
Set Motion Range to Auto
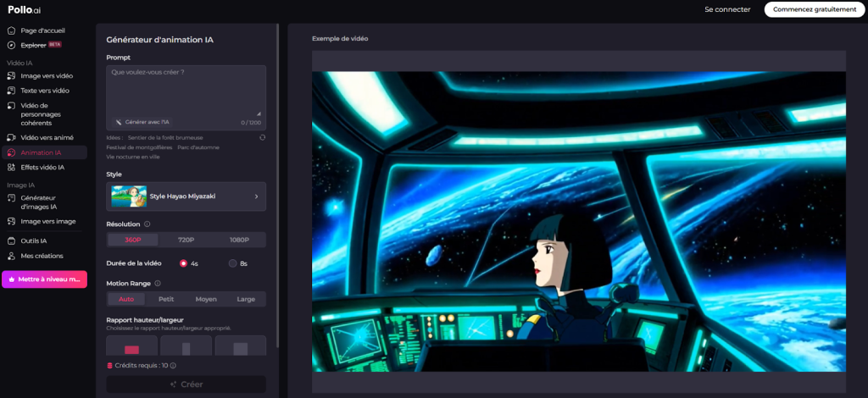(x=126, y=299)
